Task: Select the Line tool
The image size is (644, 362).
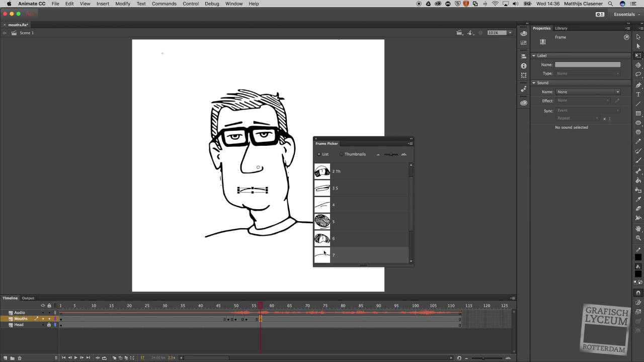Action: point(638,104)
